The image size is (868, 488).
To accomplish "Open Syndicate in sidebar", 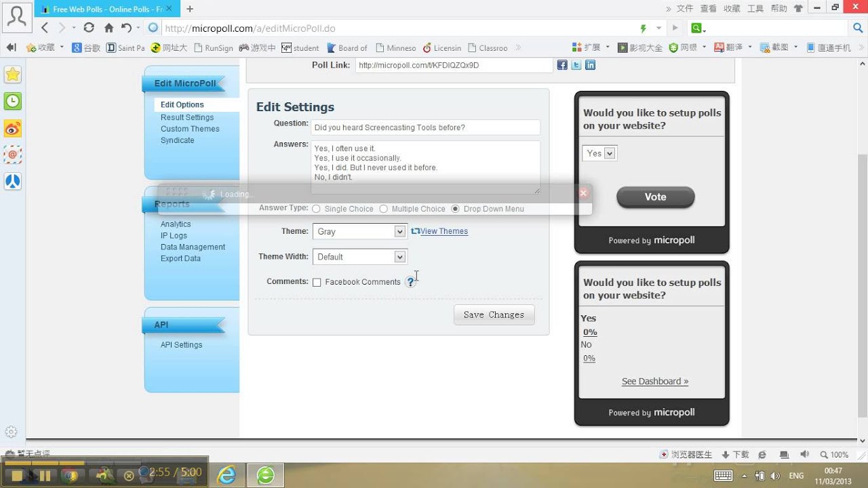I will tap(178, 140).
